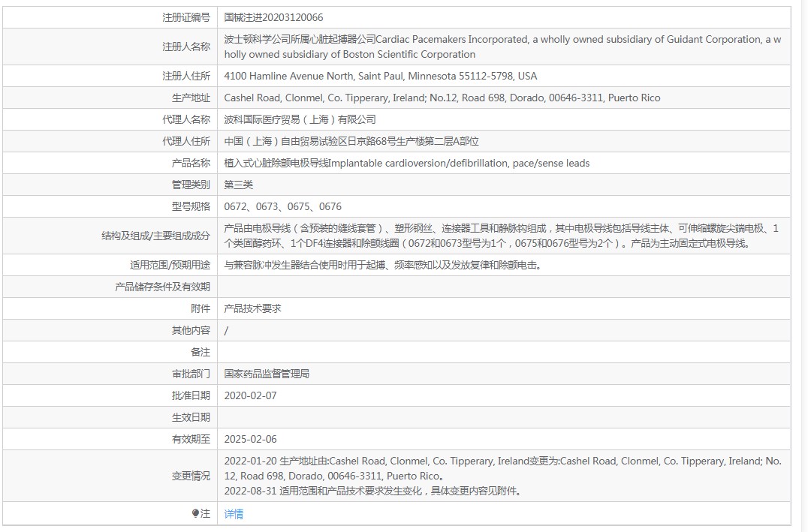Screen dimensions: 808x532
Task: Select change entry dated 2022-08-31
Action: click(373, 491)
